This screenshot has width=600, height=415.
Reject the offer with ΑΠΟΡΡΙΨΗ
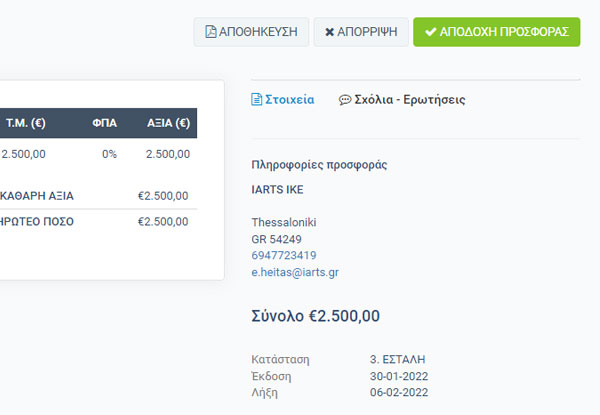click(361, 32)
